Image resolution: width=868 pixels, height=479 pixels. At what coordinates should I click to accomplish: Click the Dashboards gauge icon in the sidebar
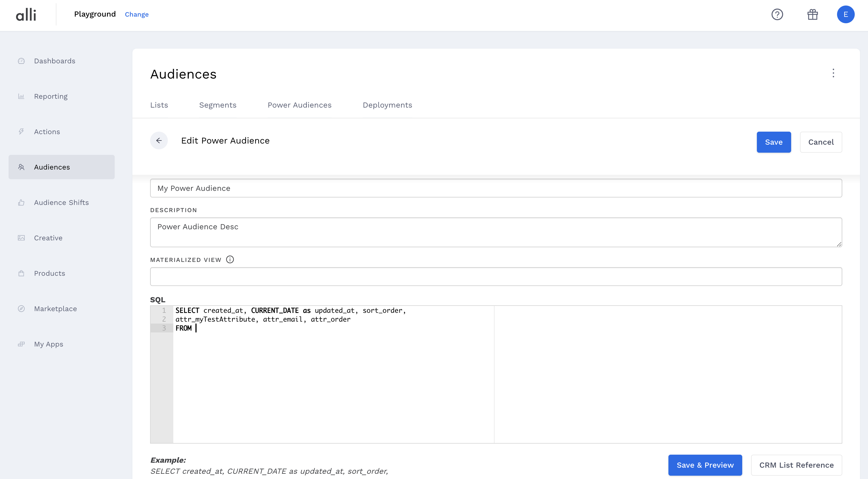click(x=21, y=61)
